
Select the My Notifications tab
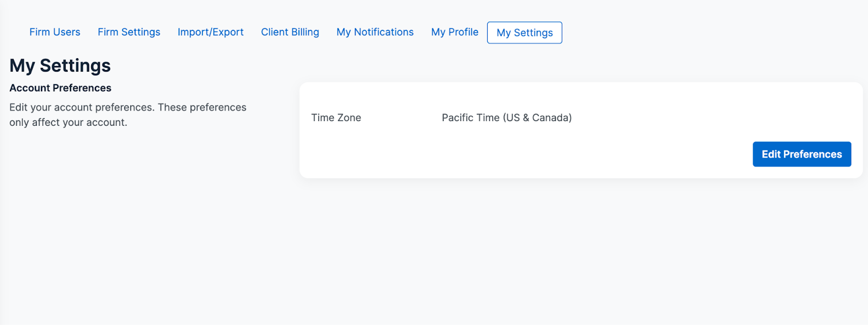point(375,32)
